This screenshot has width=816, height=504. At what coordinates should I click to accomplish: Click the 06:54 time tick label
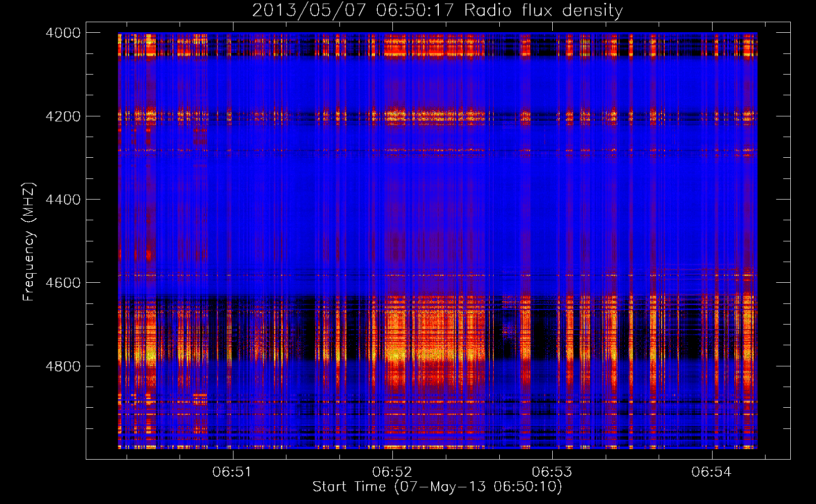[712, 472]
